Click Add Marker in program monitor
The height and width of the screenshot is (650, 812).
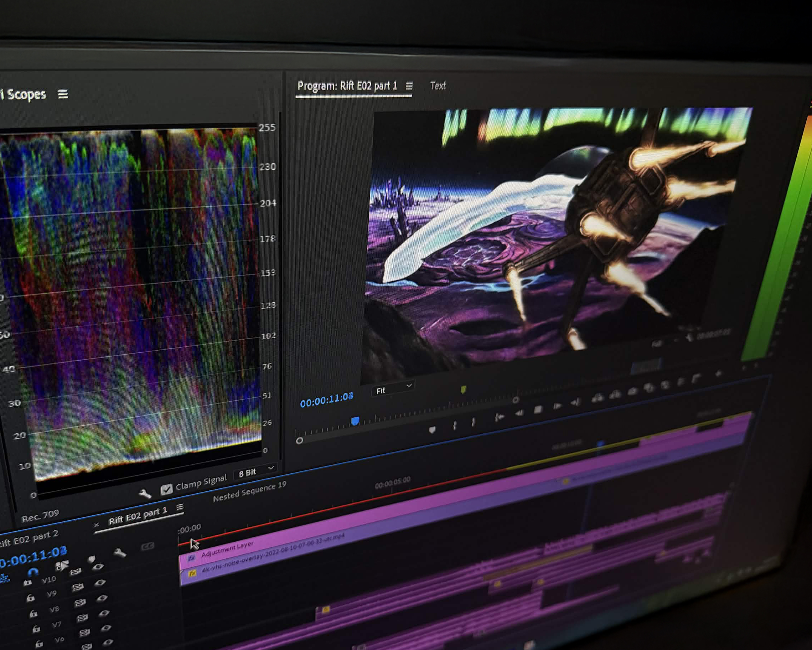(x=432, y=430)
